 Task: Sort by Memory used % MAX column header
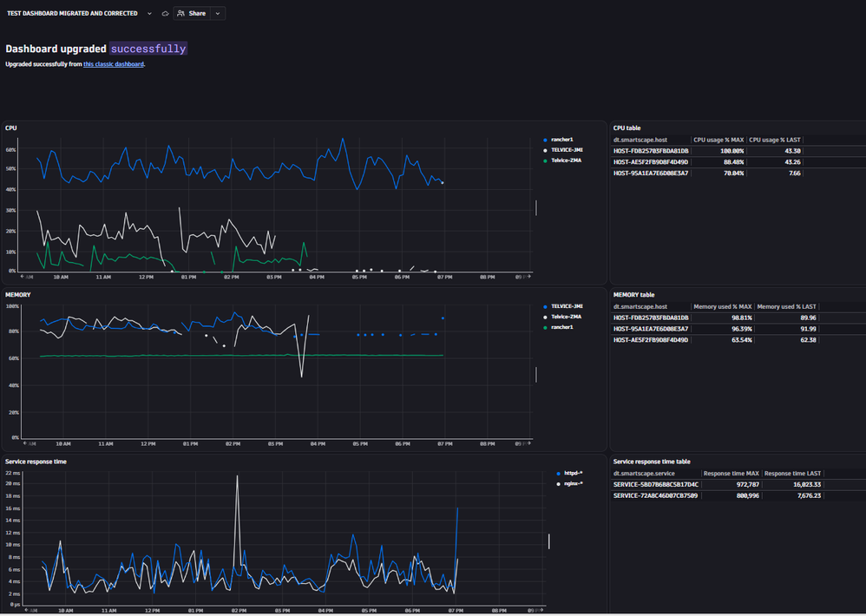[723, 306]
